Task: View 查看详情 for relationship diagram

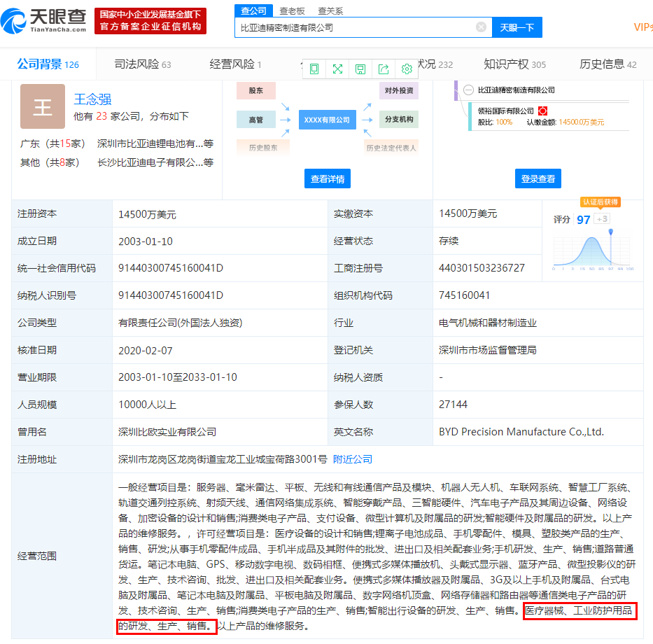Action: pos(328,178)
